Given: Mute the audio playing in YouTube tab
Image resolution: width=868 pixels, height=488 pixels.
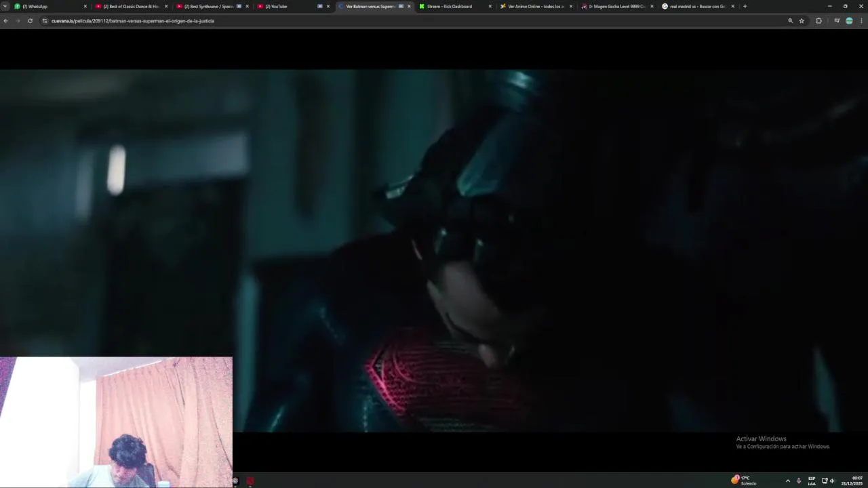Looking at the screenshot, I should tap(320, 6).
